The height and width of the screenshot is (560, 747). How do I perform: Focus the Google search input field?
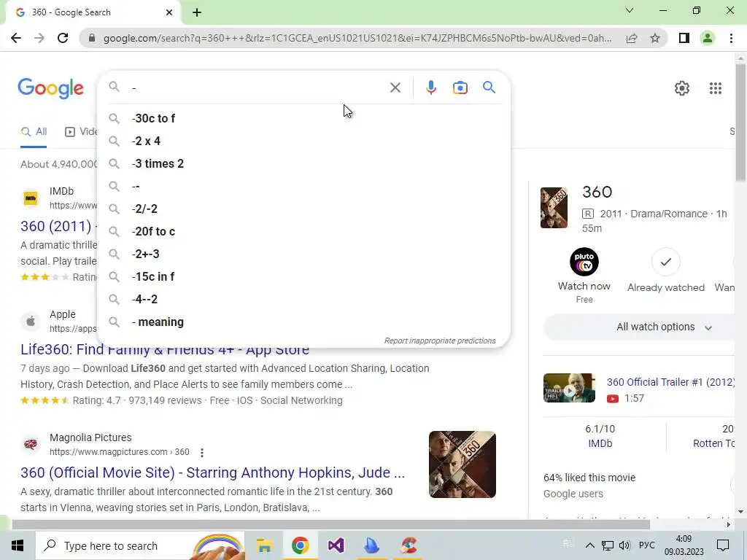pyautogui.click(x=258, y=87)
